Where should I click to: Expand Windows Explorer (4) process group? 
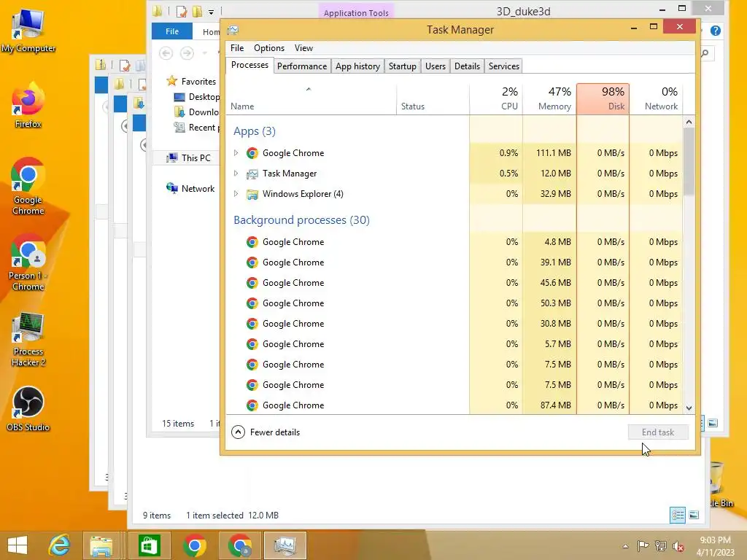click(236, 194)
